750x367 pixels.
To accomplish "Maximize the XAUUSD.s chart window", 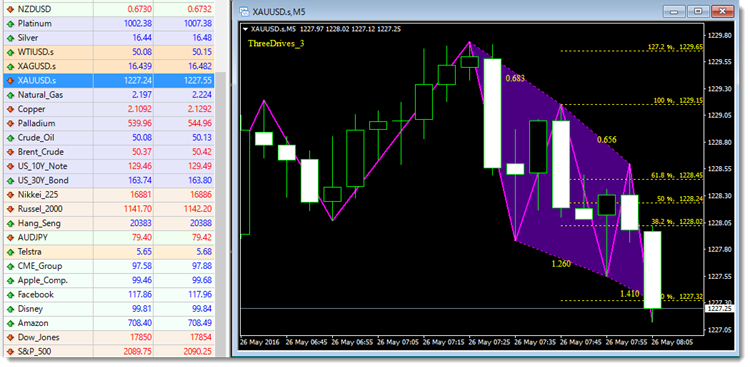I will (699, 11).
